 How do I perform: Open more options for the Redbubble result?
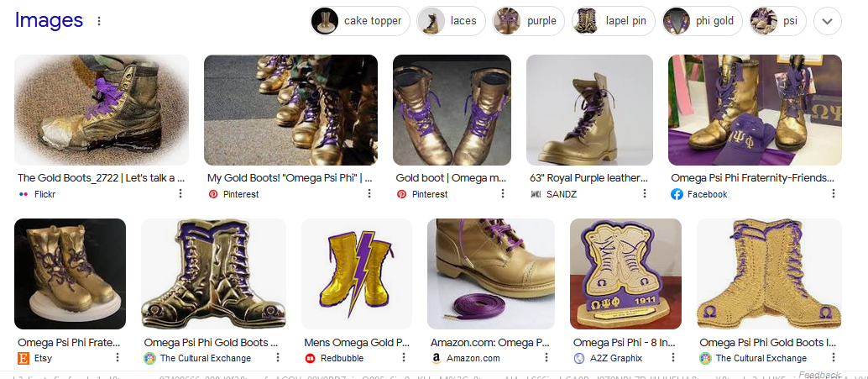(404, 357)
